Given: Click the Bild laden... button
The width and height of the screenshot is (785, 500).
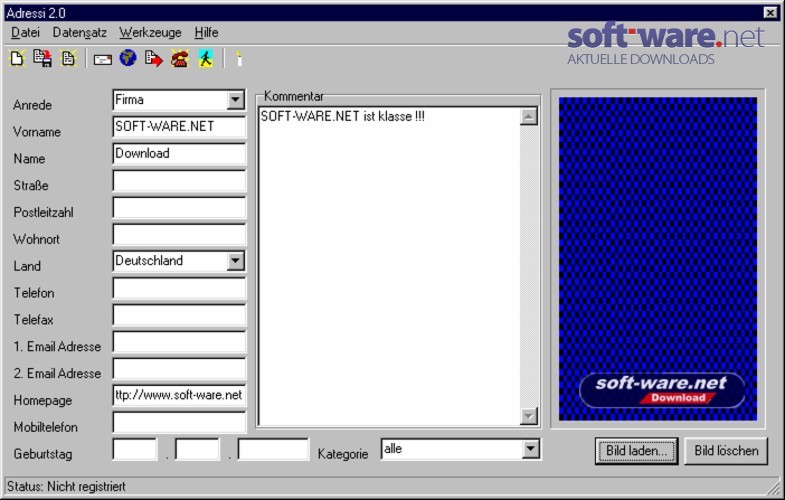Looking at the screenshot, I should coord(636,451).
